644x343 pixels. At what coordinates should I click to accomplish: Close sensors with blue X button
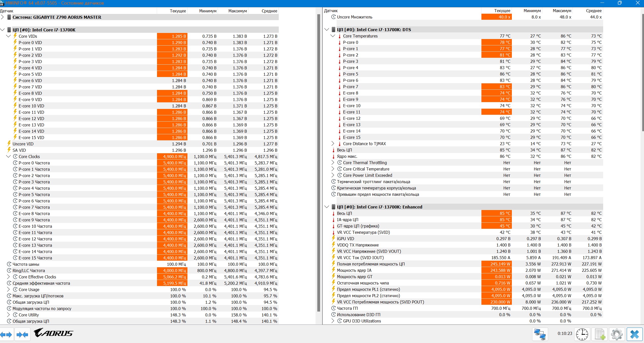click(x=634, y=334)
